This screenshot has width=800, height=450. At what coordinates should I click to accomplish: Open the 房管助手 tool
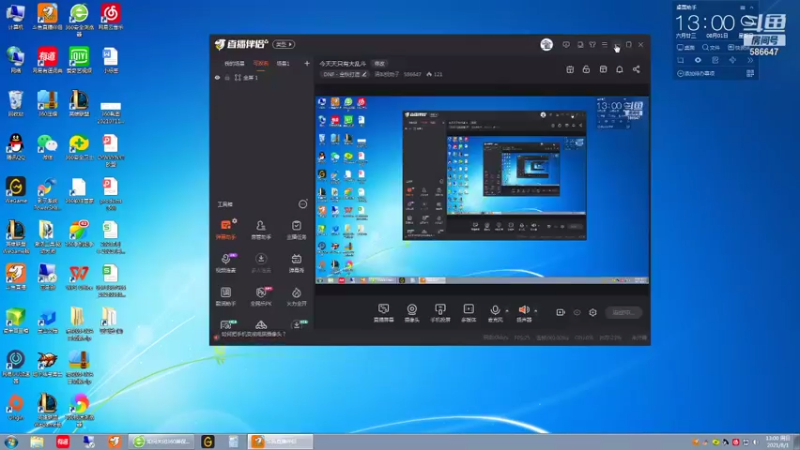261,230
